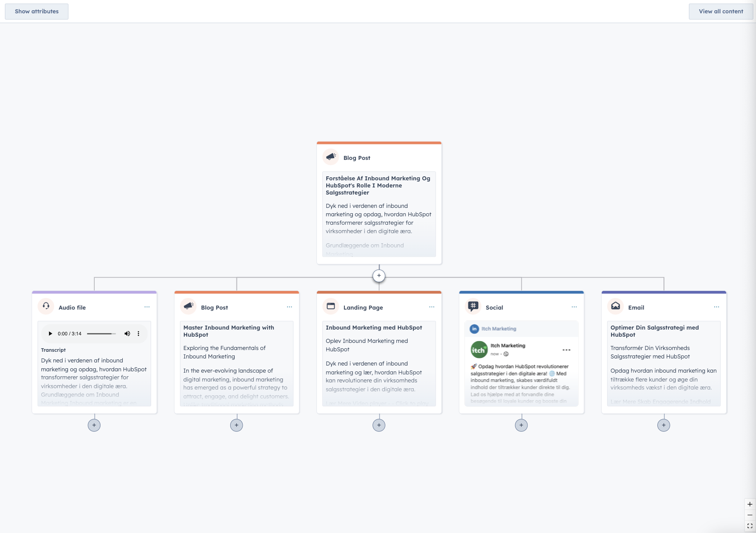The width and height of the screenshot is (756, 533).
Task: Click the Show attributes button
Action: 36,12
